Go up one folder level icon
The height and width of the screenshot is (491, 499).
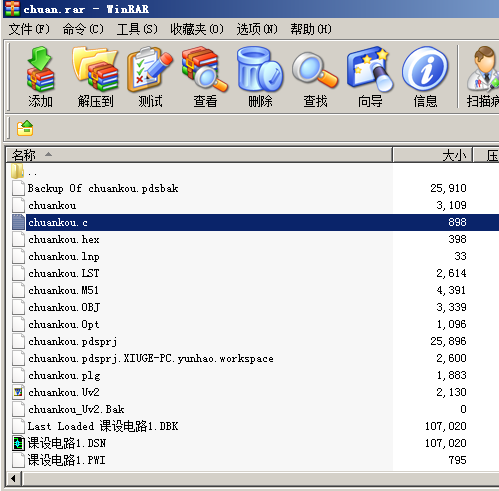pos(25,128)
